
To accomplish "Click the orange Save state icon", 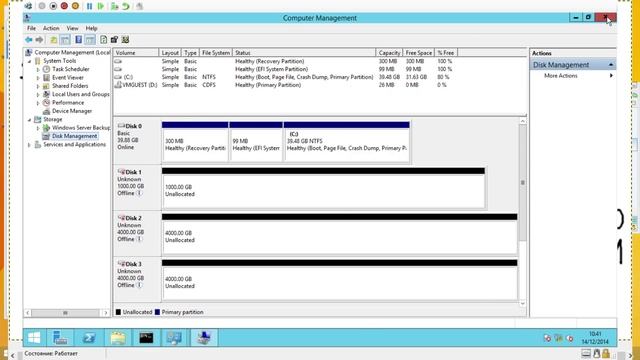I will pos(75,6).
